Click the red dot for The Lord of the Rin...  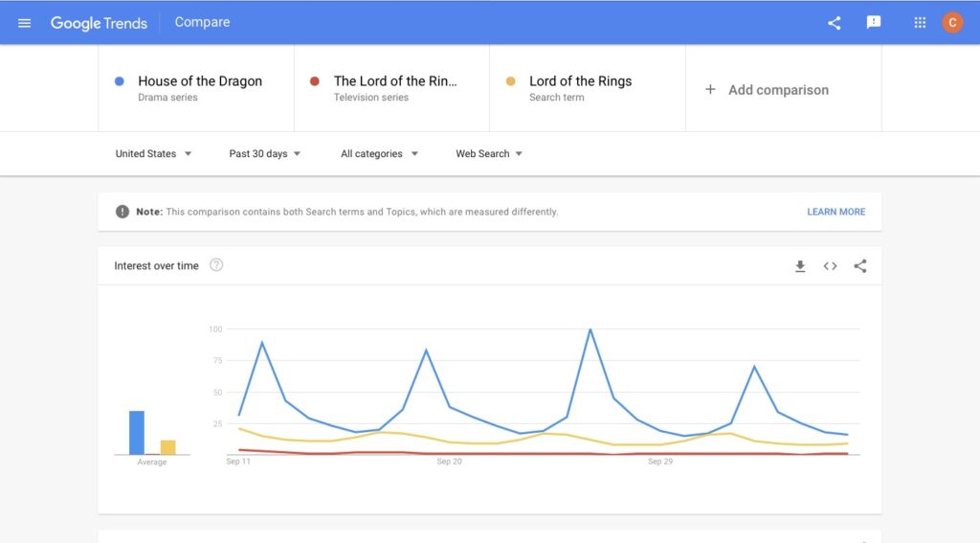(x=315, y=81)
